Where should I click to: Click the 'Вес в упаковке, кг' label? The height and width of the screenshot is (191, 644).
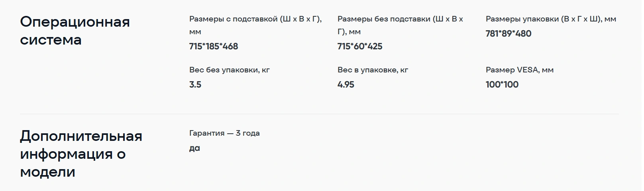373,70
